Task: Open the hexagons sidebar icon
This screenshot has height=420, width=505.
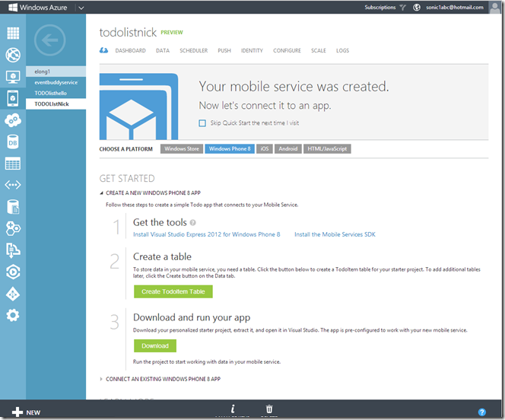Action: [13, 228]
